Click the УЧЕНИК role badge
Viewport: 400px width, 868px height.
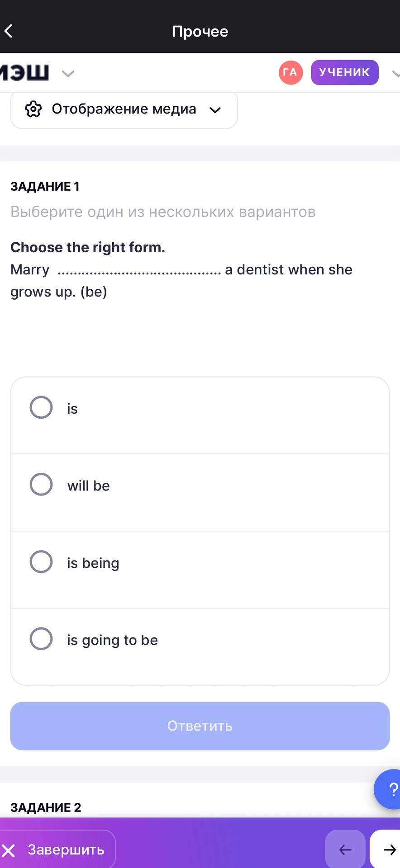tap(345, 72)
